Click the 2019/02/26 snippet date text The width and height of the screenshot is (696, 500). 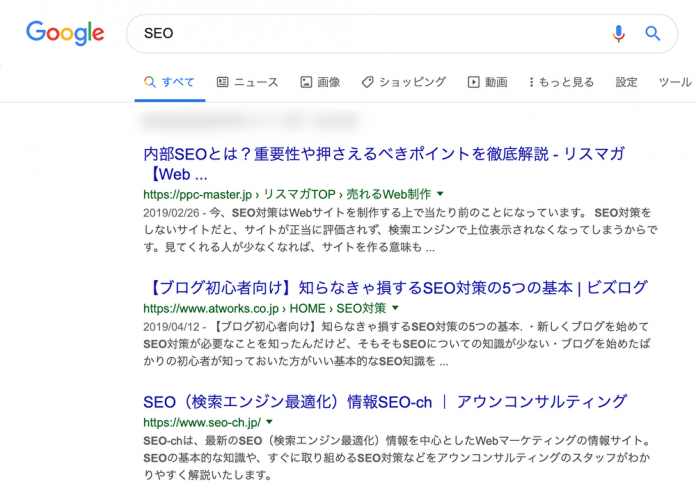click(171, 213)
